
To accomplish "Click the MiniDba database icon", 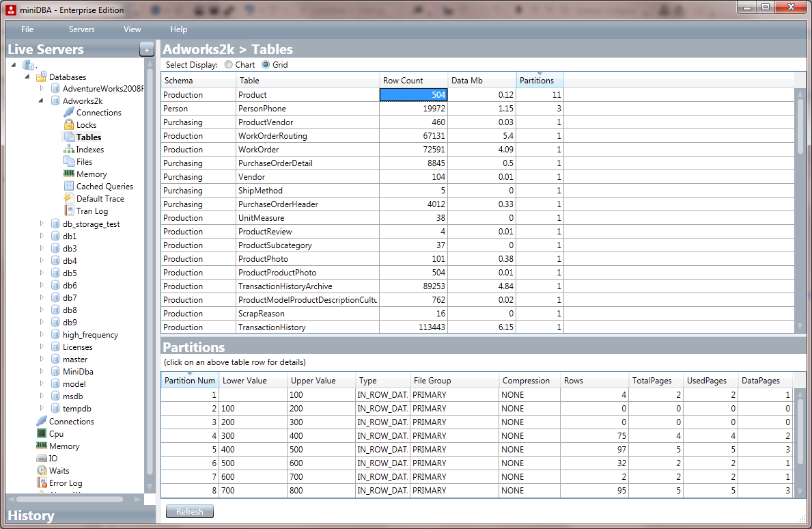I will (55, 372).
